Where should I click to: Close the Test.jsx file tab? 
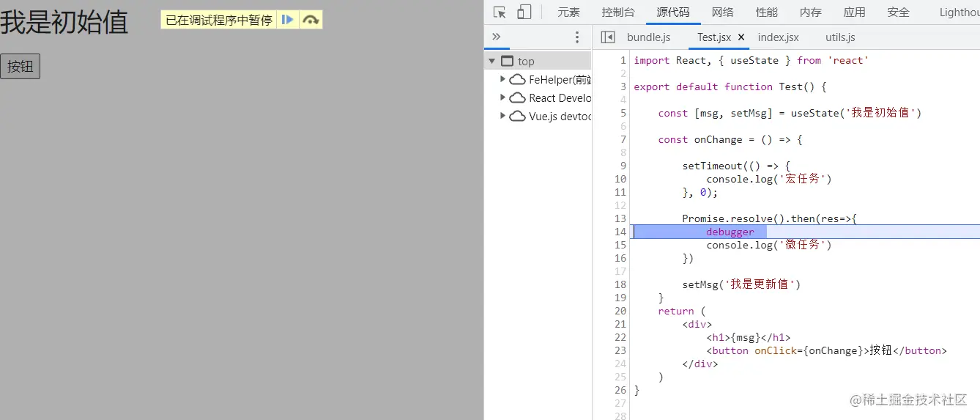click(740, 37)
